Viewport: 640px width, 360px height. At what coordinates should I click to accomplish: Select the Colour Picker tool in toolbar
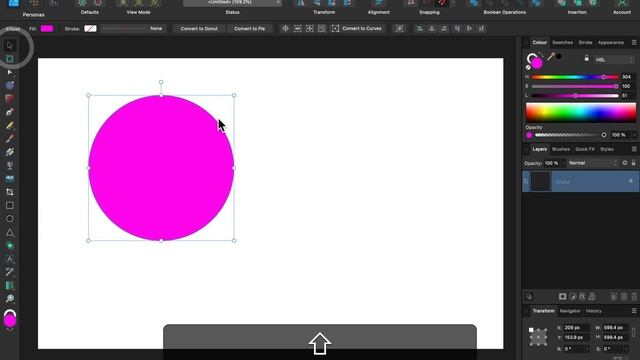pyautogui.click(x=10, y=272)
